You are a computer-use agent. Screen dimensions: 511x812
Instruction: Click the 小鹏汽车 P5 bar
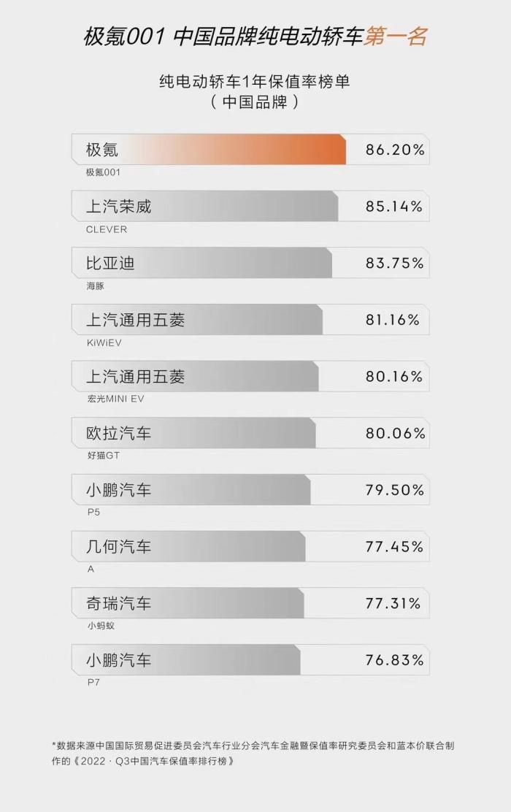point(191,490)
